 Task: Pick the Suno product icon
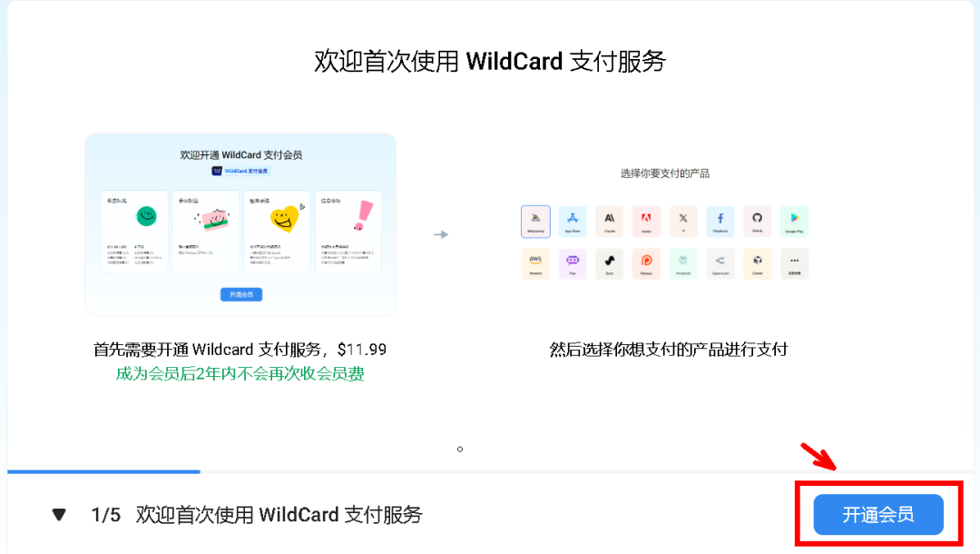[x=610, y=263]
